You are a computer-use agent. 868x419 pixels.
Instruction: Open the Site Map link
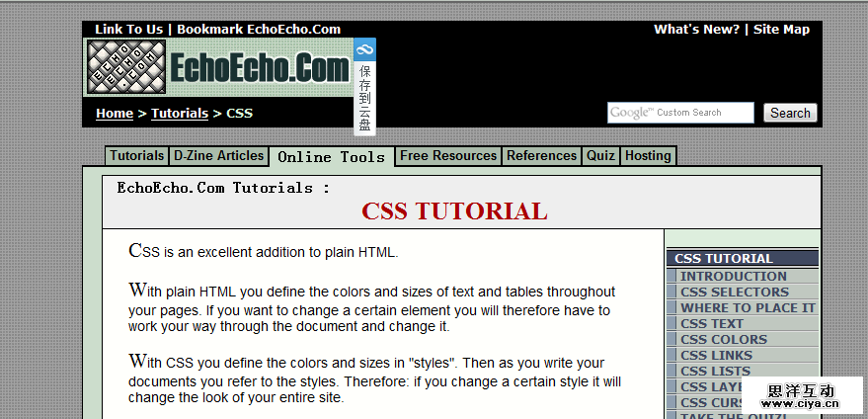coord(781,30)
